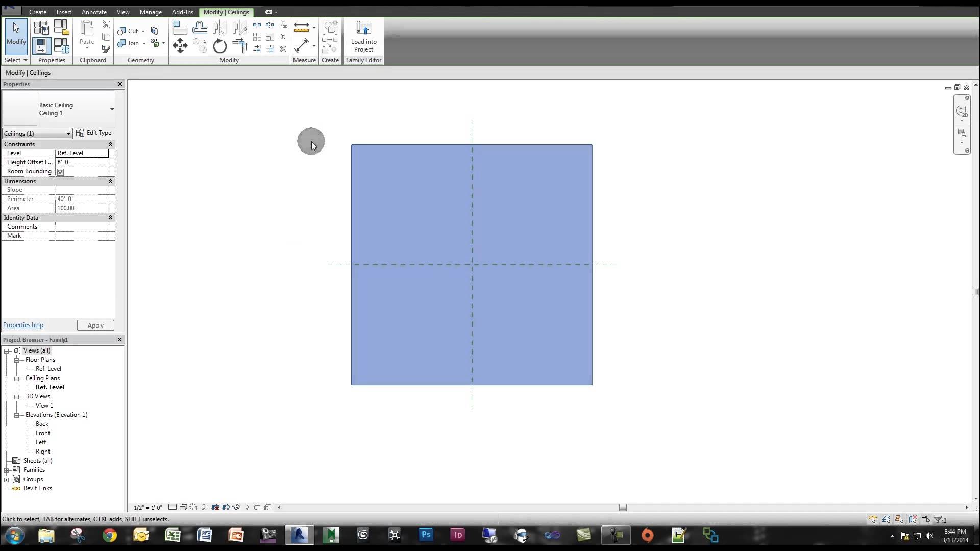Viewport: 980px width, 551px height.
Task: Click the Aligned Dimension measure icon
Action: click(x=302, y=46)
